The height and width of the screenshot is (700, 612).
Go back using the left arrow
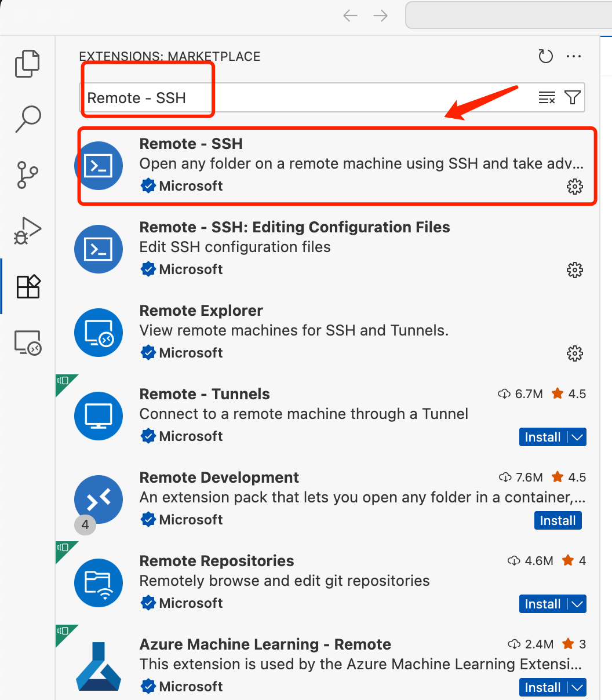350,16
